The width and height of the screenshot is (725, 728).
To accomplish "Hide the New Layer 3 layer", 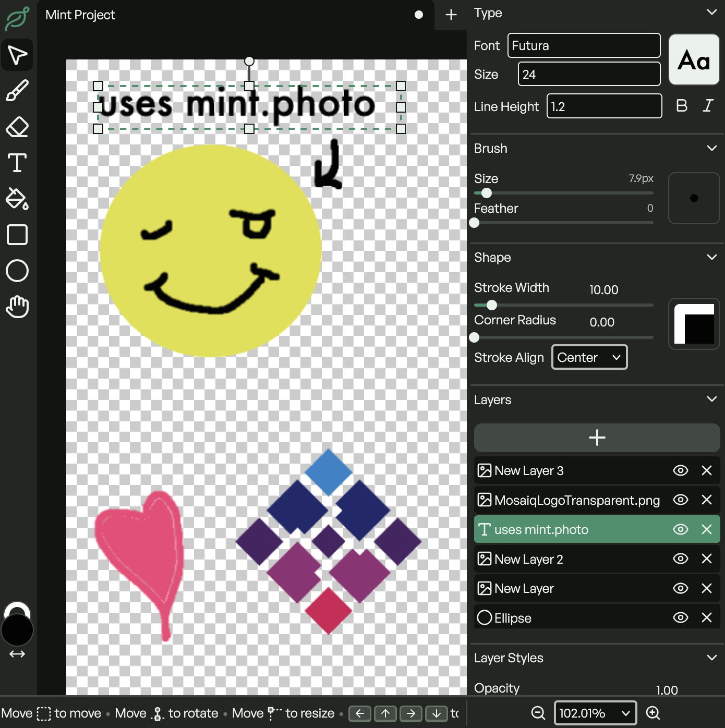I will pos(680,470).
